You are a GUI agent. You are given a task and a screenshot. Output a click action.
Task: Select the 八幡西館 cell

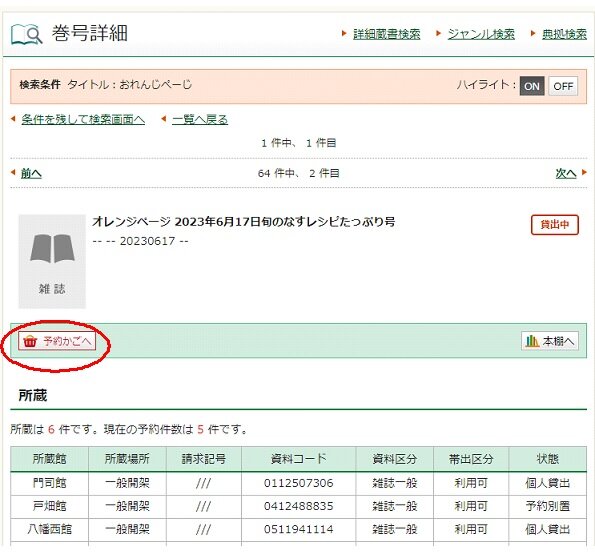point(49,529)
